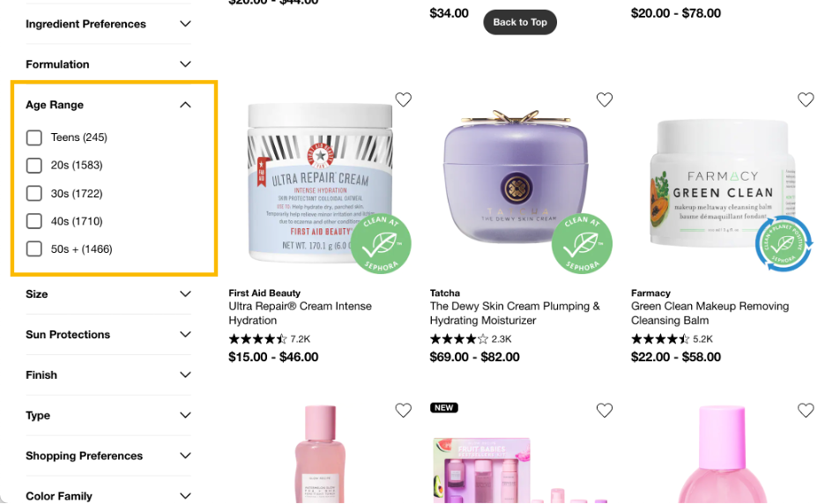
Task: Check the Teens age range filter
Action: click(34, 137)
